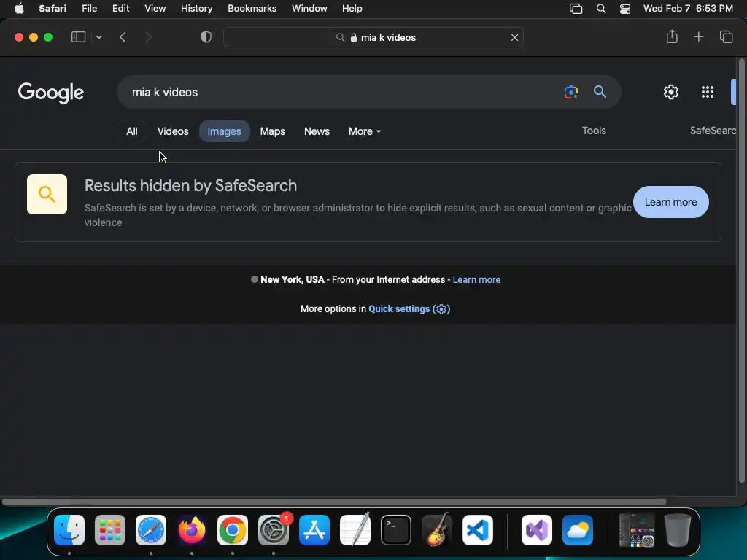Open the Help menu
The height and width of the screenshot is (560, 747).
[x=352, y=8]
